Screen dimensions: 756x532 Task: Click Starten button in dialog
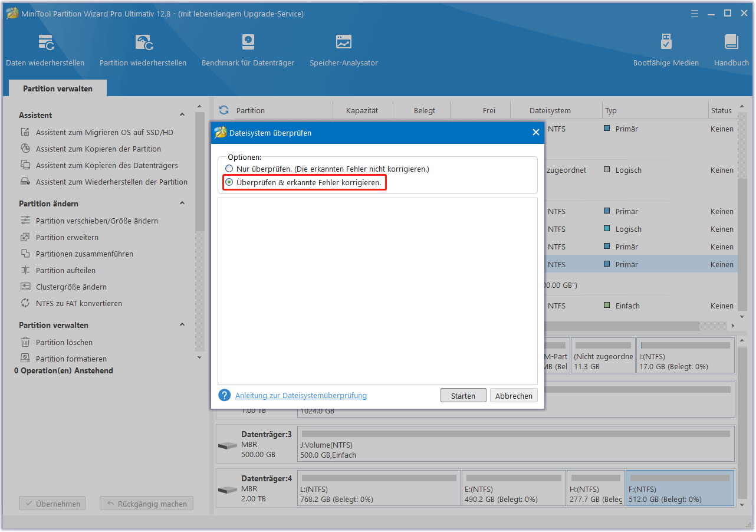[463, 396]
